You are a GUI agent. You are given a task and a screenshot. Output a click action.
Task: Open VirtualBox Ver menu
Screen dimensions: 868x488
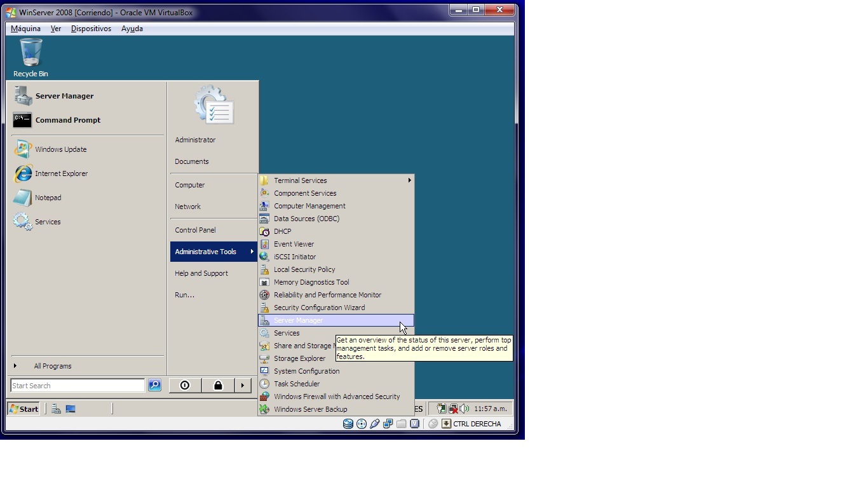click(56, 29)
